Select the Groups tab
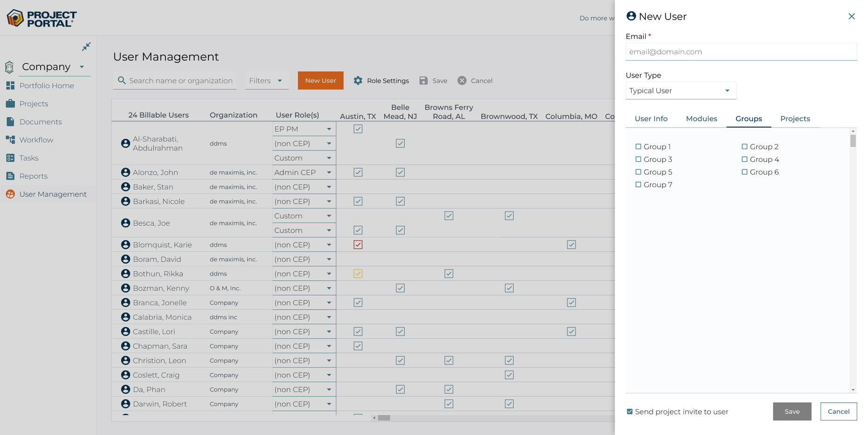This screenshot has width=868, height=435. pyautogui.click(x=749, y=119)
